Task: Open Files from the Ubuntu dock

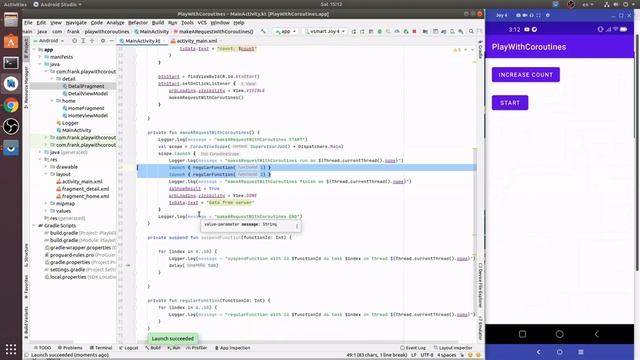Action: point(11,20)
